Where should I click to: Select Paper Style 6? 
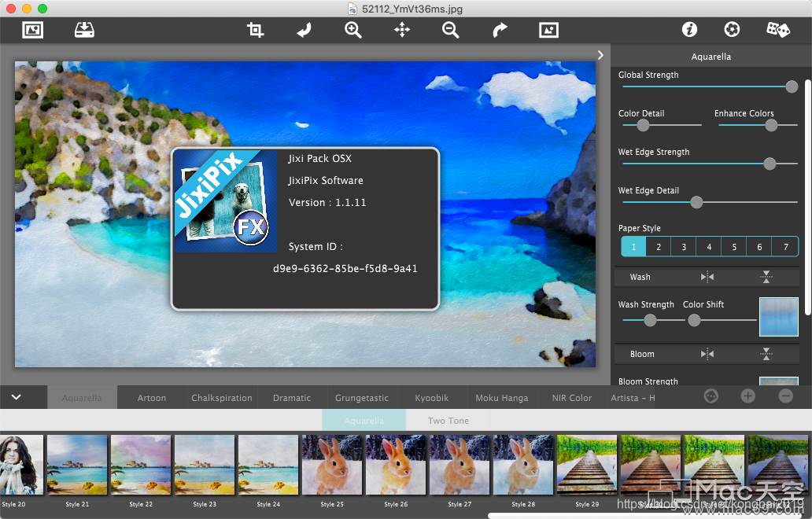pyautogui.click(x=759, y=247)
